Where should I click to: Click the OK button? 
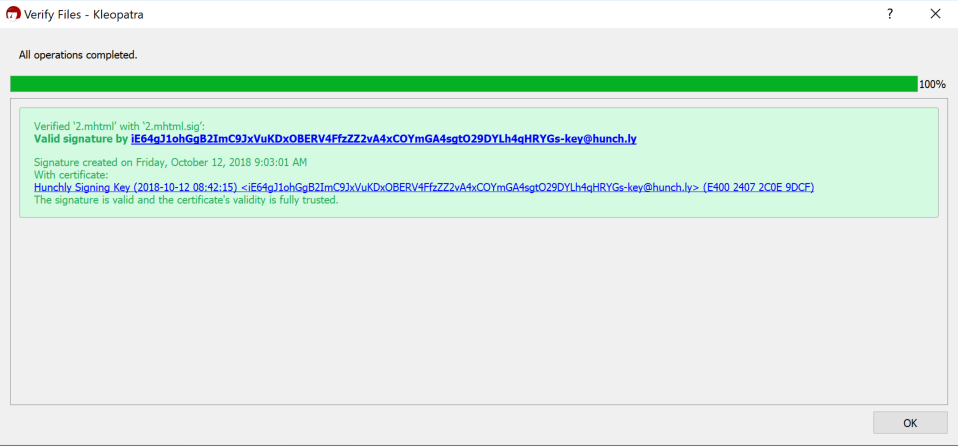point(910,423)
